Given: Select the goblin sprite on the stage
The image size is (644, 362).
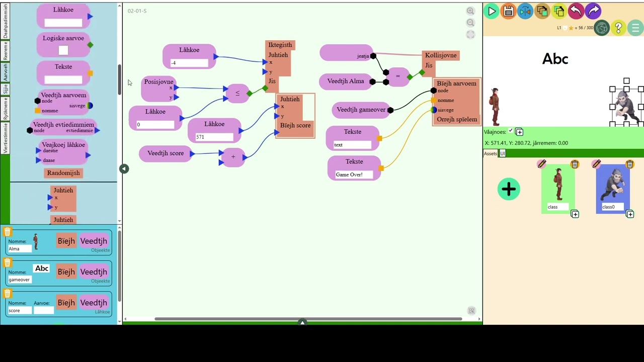Looking at the screenshot, I should pos(626,107).
